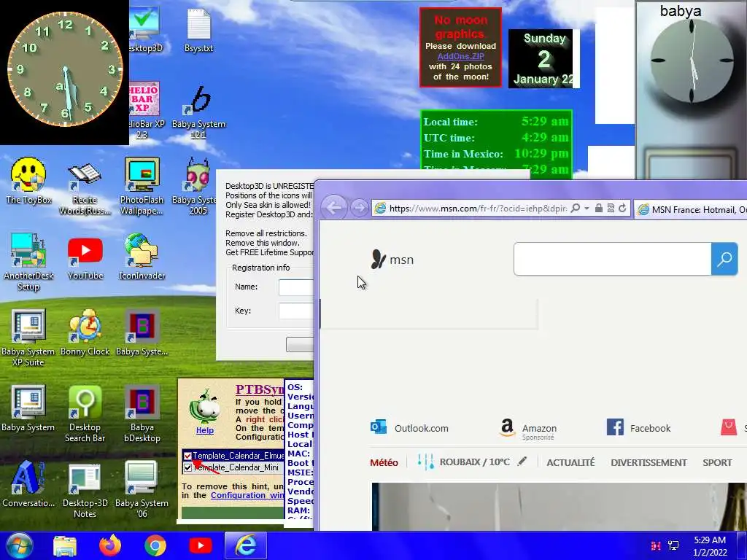Select the Météo section
The width and height of the screenshot is (747, 560).
point(384,462)
